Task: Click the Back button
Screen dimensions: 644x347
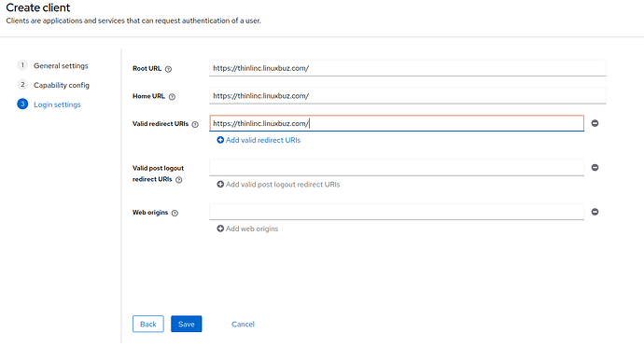Action: tap(148, 324)
